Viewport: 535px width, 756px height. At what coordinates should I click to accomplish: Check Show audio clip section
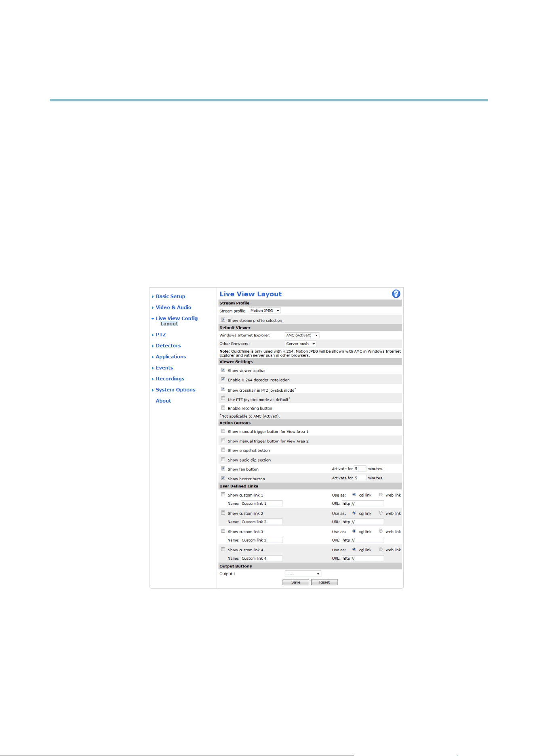click(223, 460)
